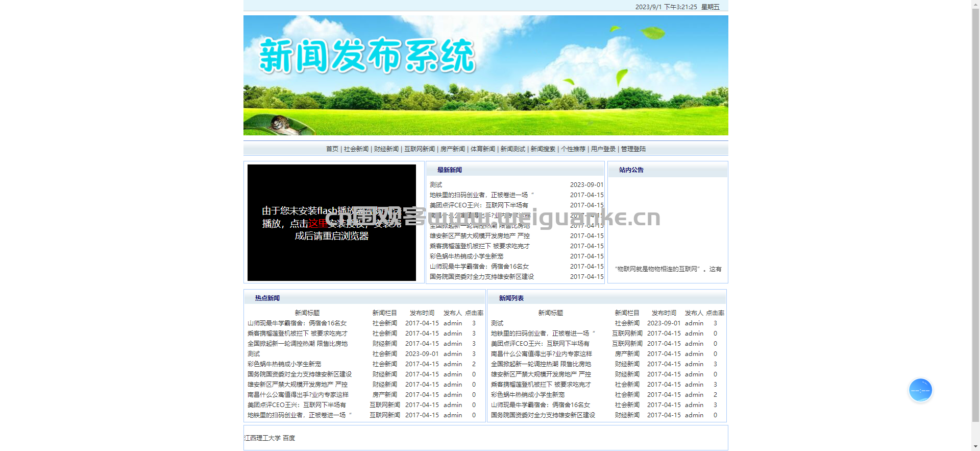
Task: Open 雄安新区严禁大规模开发房地产 in 新闻列表 table
Action: click(x=541, y=374)
